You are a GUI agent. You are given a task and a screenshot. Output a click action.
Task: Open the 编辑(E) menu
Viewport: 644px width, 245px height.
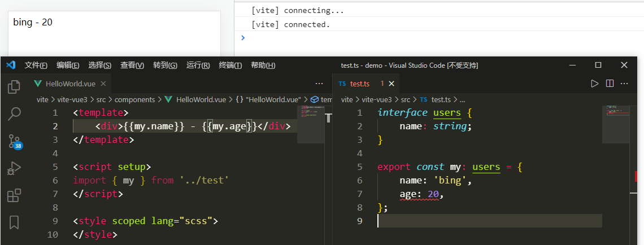[x=68, y=65]
